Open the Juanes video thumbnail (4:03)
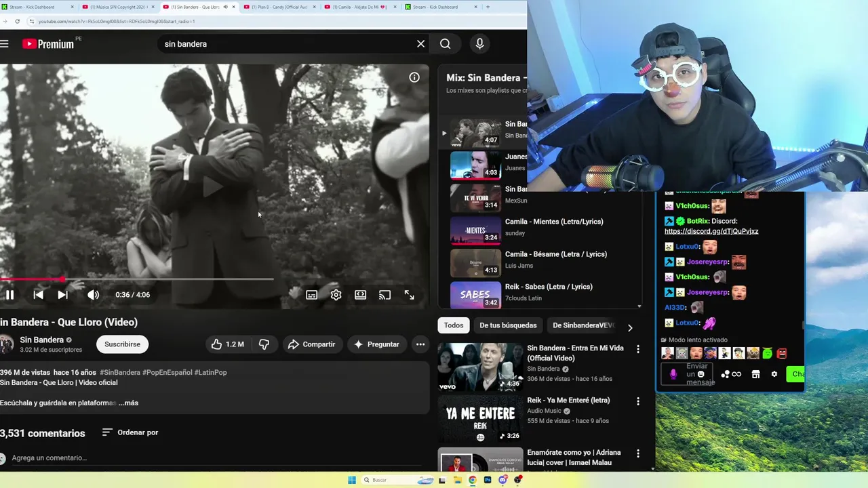This screenshot has width=868, height=488. coord(475,165)
